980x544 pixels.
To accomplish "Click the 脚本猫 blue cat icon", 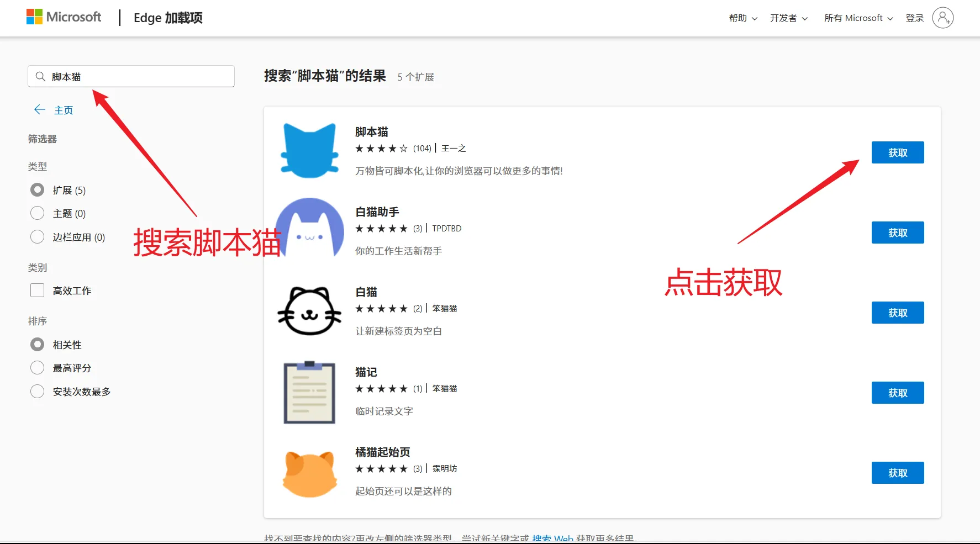I will [309, 150].
